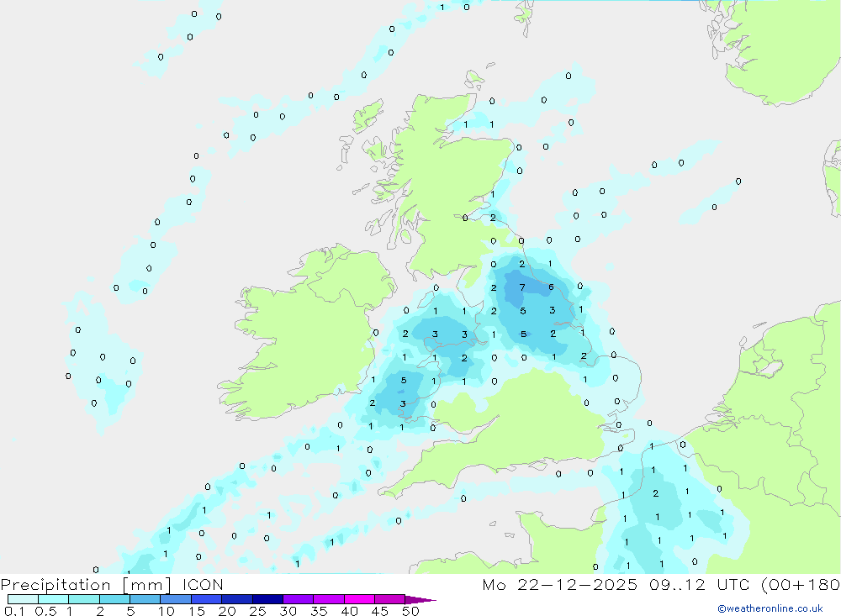Click the above-50 mm legend arrow tip
This screenshot has height=616, width=841.
pos(421,600)
